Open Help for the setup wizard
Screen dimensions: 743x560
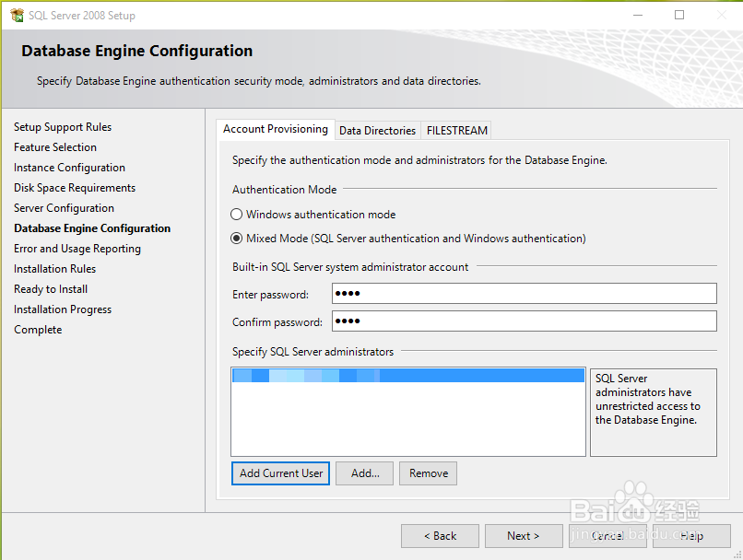[x=691, y=536]
